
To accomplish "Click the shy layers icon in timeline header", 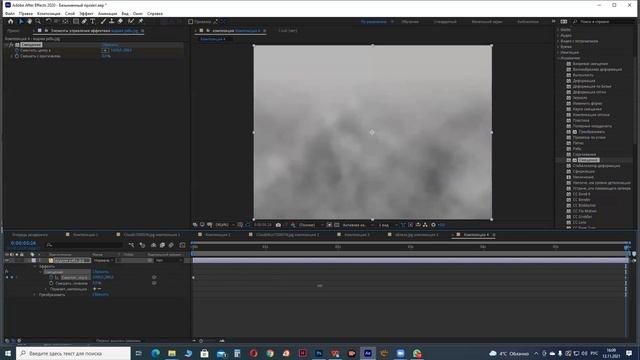I will 153,245.
